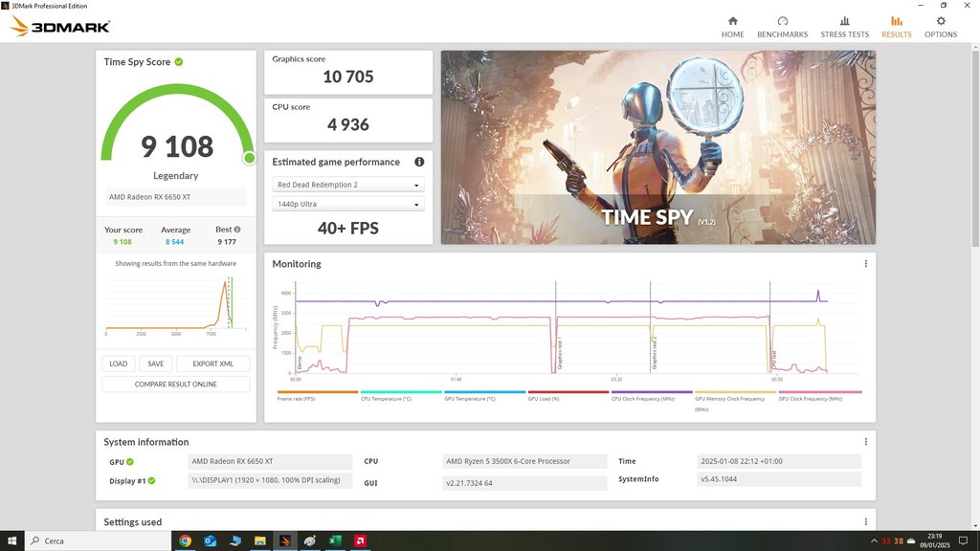980x551 pixels.
Task: Click the info icon next to Best
Action: (x=237, y=230)
